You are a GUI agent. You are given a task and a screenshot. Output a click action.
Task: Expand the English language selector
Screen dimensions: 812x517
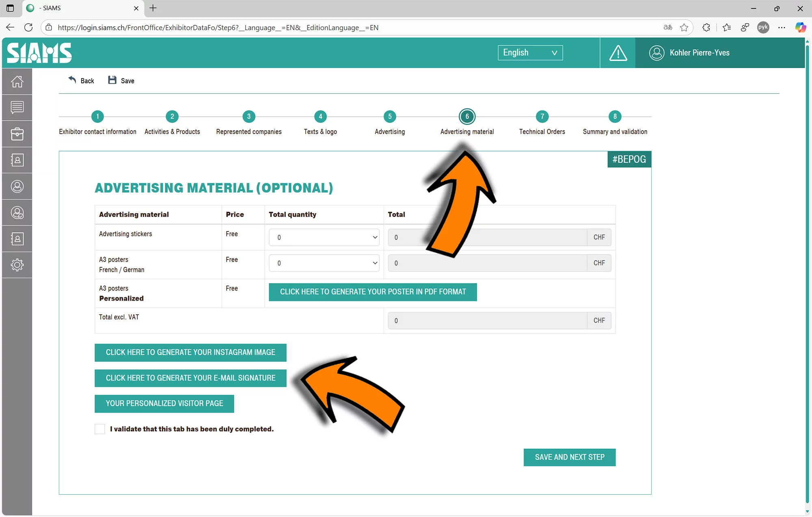[x=530, y=53]
